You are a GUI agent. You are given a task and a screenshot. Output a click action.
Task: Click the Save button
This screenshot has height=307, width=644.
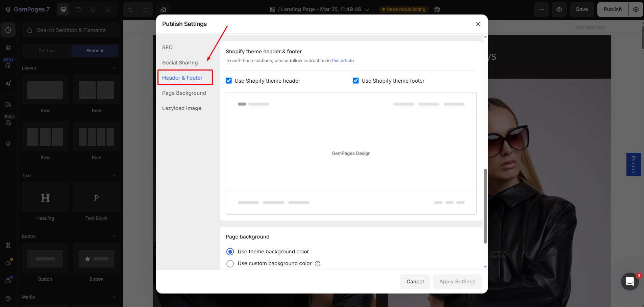pos(582,9)
